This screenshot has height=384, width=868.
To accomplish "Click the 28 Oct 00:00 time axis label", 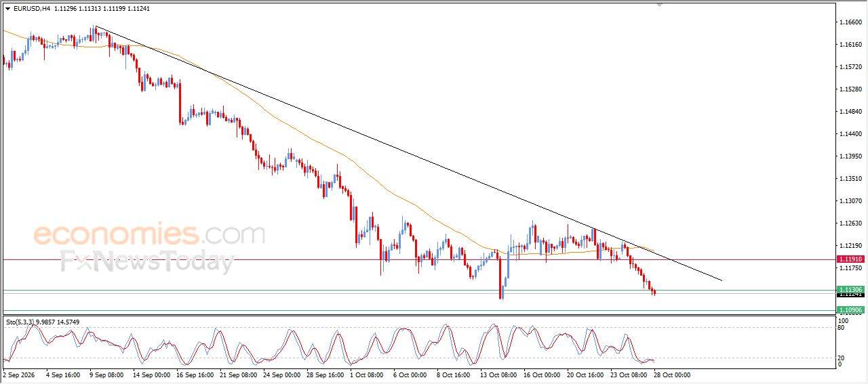I will 672,375.
